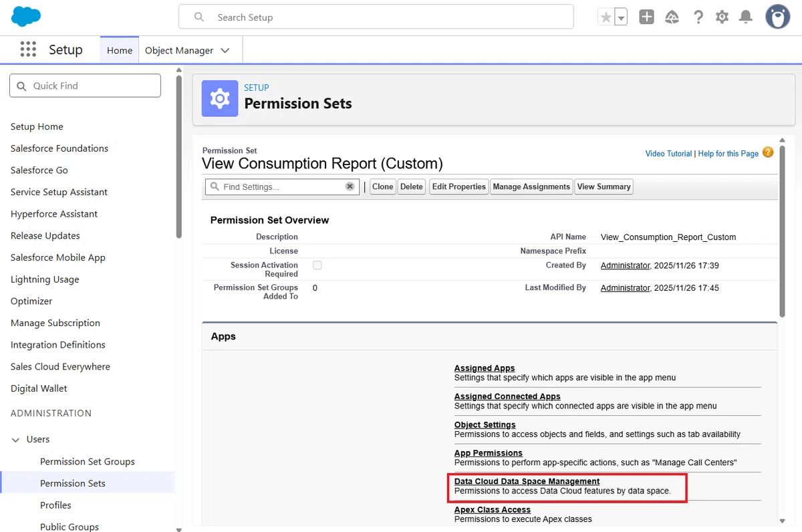Click the Edit Properties button

click(x=459, y=186)
